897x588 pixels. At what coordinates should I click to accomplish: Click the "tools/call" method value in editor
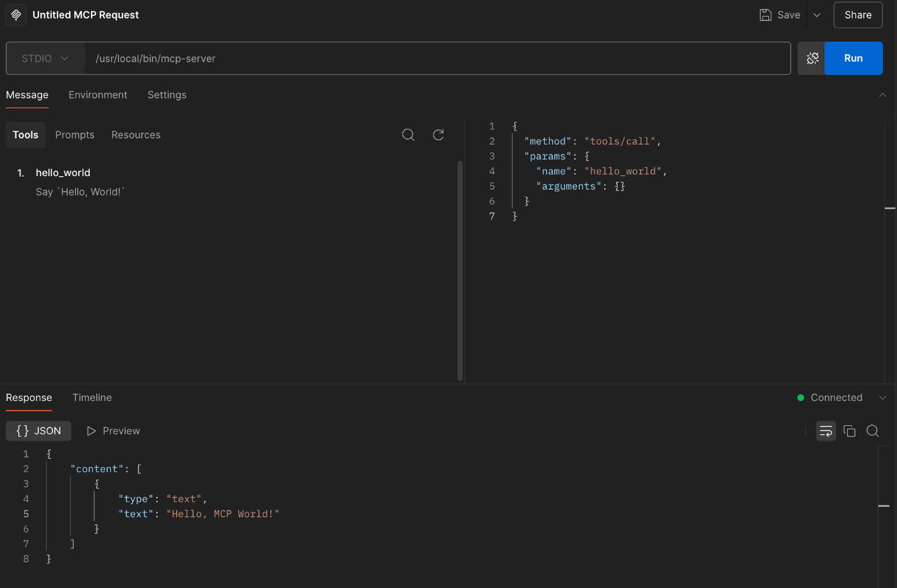620,141
